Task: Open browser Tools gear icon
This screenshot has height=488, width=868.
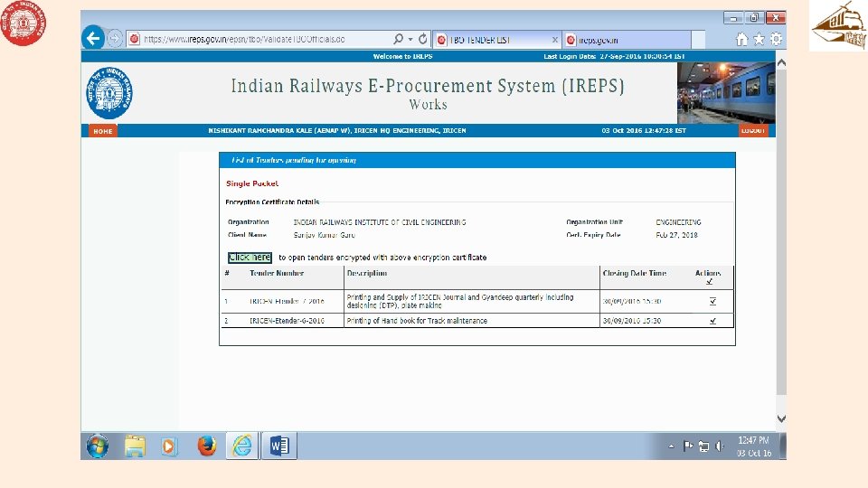Action: [776, 39]
